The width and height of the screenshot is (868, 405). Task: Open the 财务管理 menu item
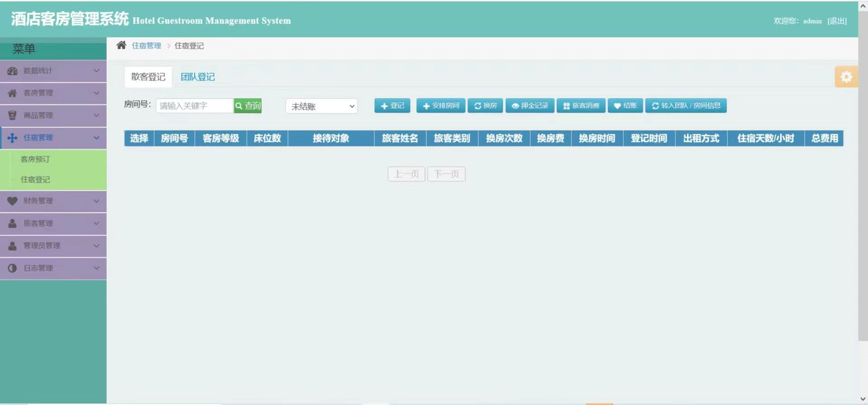(53, 201)
